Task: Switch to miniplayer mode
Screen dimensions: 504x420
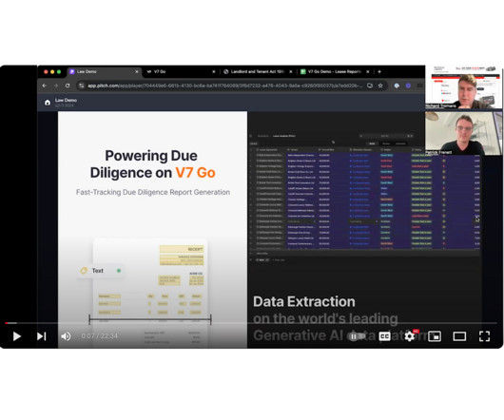Action: point(435,336)
